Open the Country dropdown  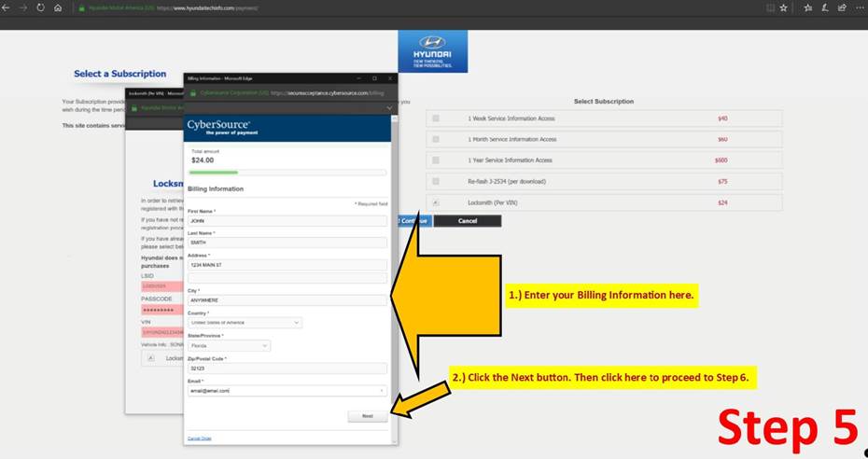(x=245, y=323)
